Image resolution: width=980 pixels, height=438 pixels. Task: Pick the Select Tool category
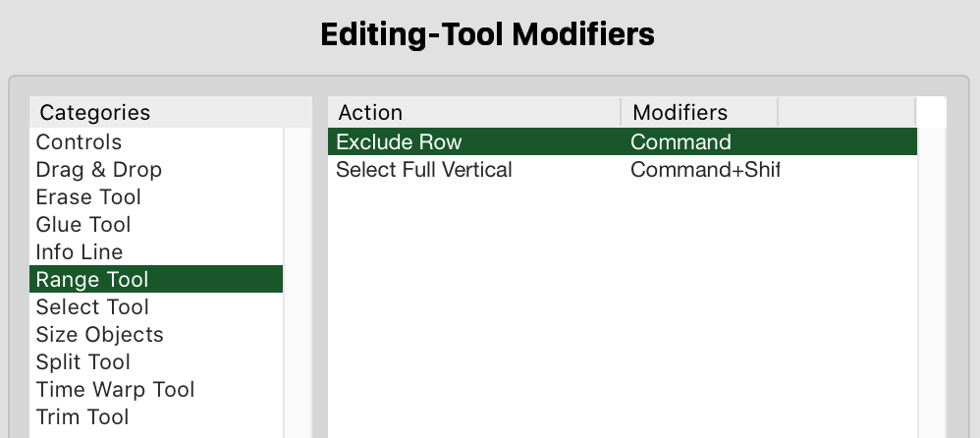click(92, 307)
